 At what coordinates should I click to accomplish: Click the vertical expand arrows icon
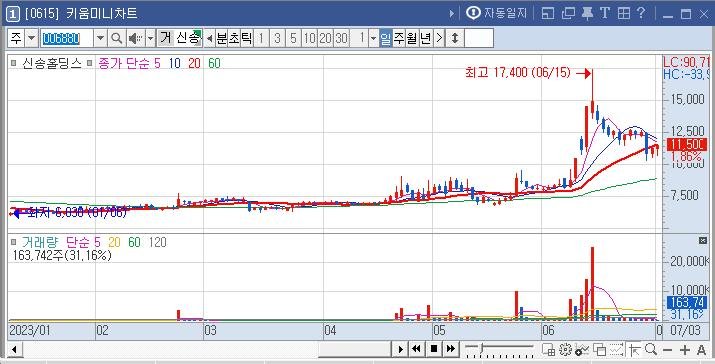[x=455, y=38]
